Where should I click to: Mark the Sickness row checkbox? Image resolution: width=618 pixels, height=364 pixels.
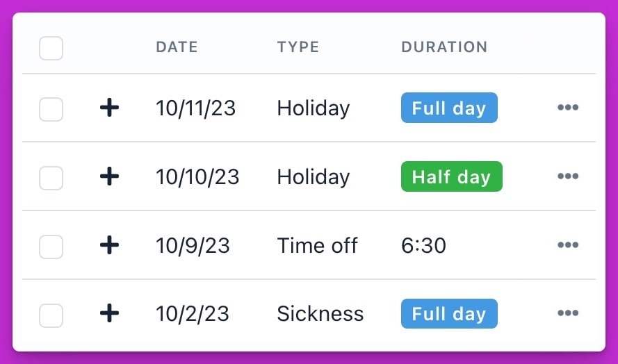click(x=51, y=315)
